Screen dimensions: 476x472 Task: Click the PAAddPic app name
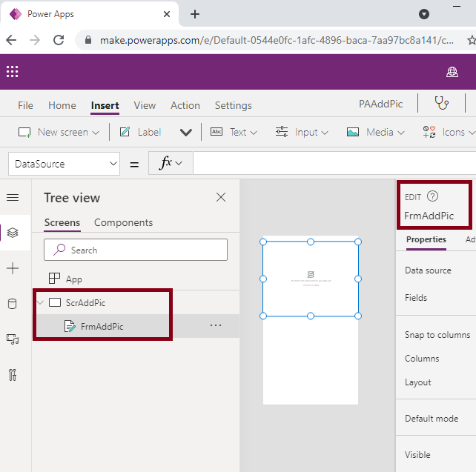click(380, 104)
